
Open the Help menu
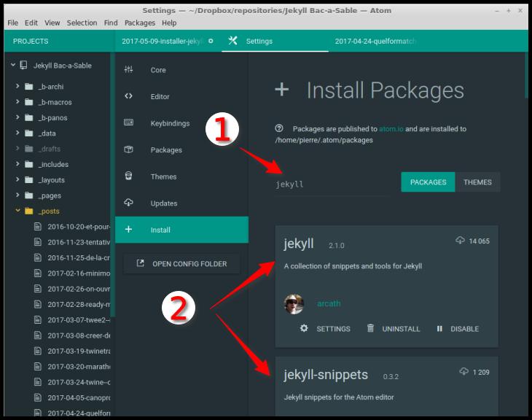[x=169, y=23]
